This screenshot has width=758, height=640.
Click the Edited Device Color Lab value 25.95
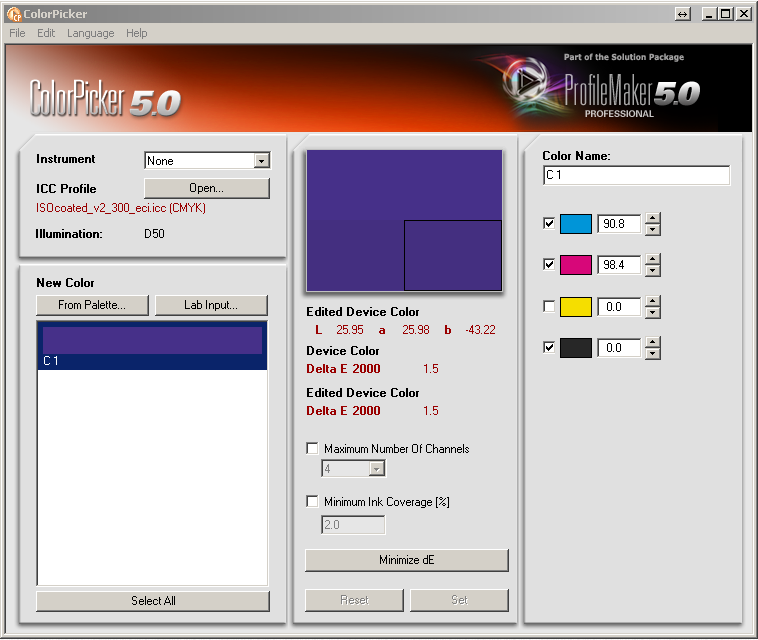pyautogui.click(x=350, y=330)
